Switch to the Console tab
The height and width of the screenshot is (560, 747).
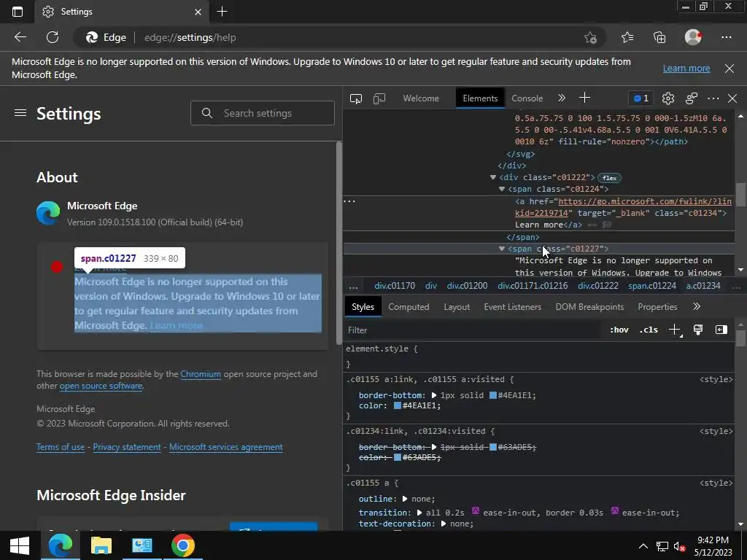pyautogui.click(x=527, y=98)
